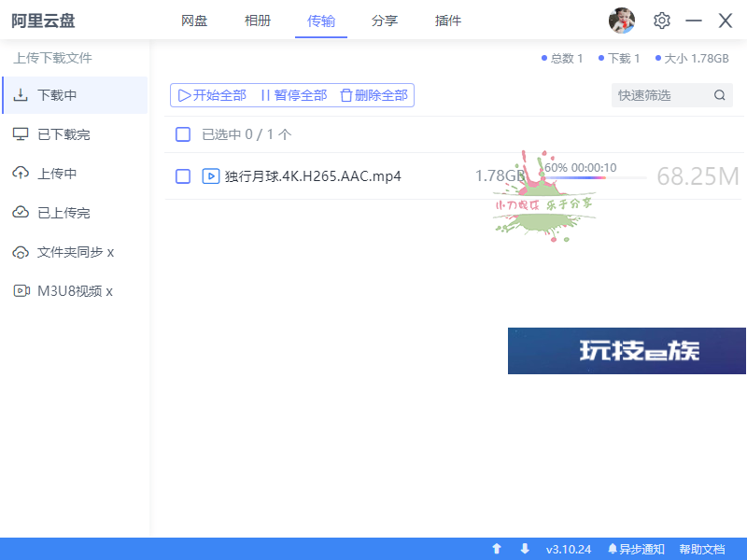Viewport: 747px width, 560px height.
Task: Click the file size 1.78GB in row
Action: click(x=500, y=175)
